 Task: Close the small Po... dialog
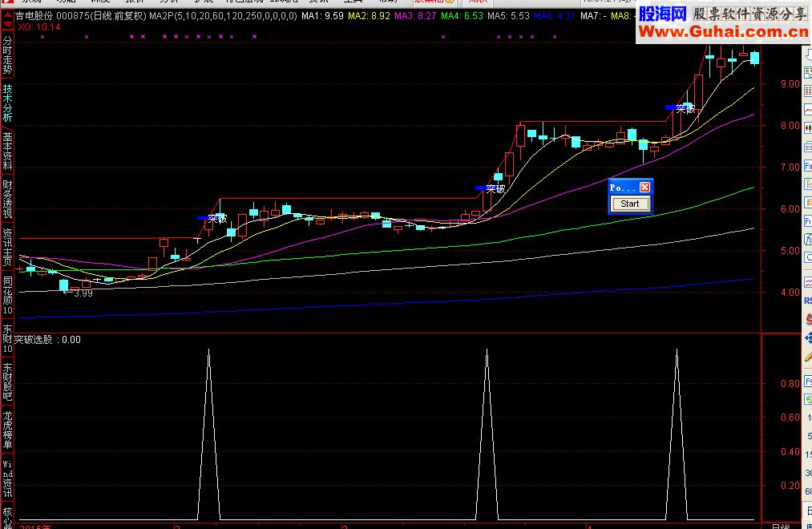(x=644, y=187)
